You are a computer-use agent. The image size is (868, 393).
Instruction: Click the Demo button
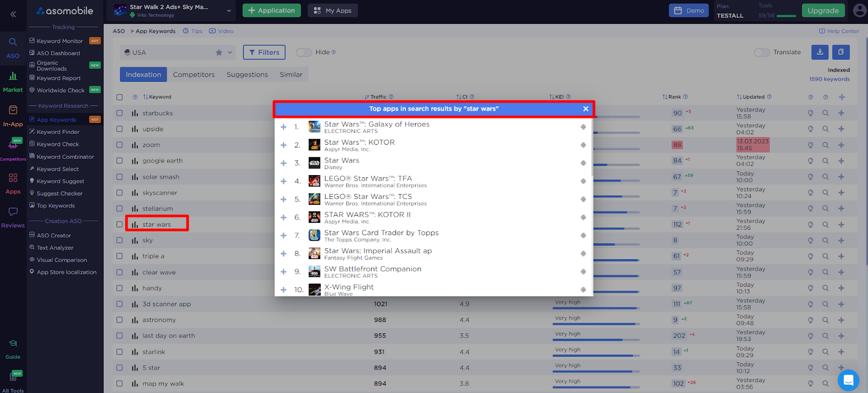[x=689, y=10]
